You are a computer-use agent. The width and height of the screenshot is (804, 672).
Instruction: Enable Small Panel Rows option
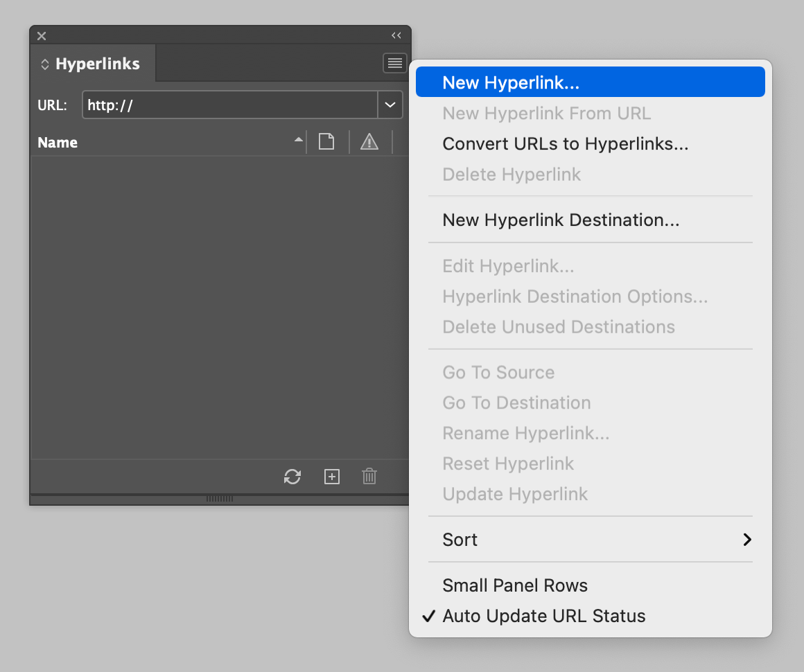coord(591,585)
